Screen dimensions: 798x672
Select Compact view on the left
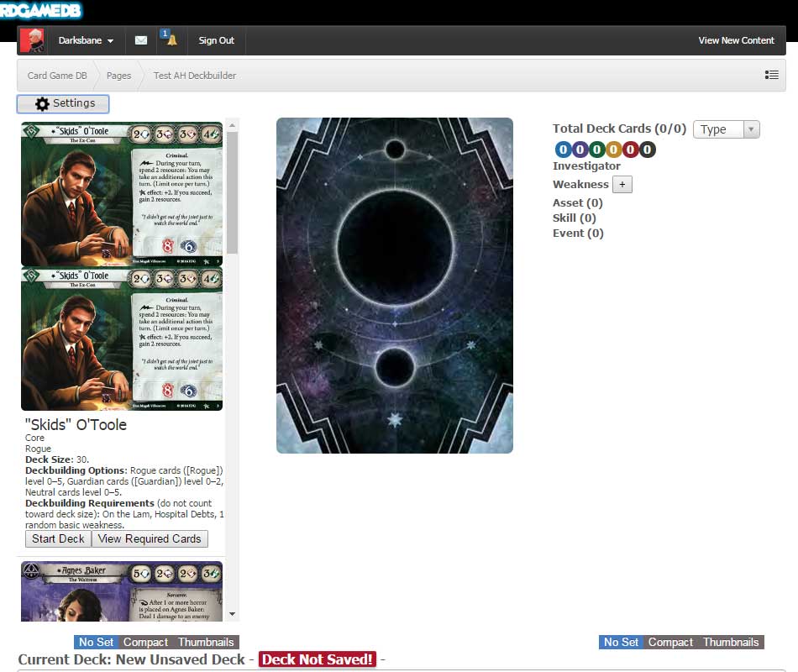click(145, 642)
